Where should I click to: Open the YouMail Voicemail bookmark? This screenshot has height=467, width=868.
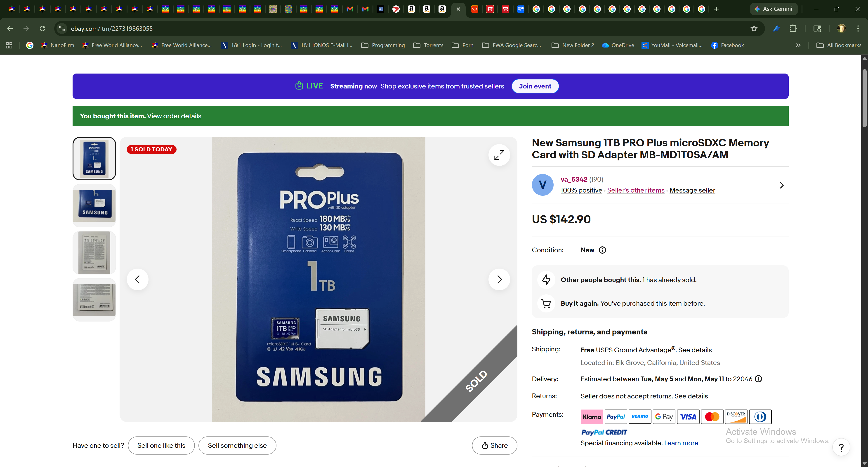point(672,45)
